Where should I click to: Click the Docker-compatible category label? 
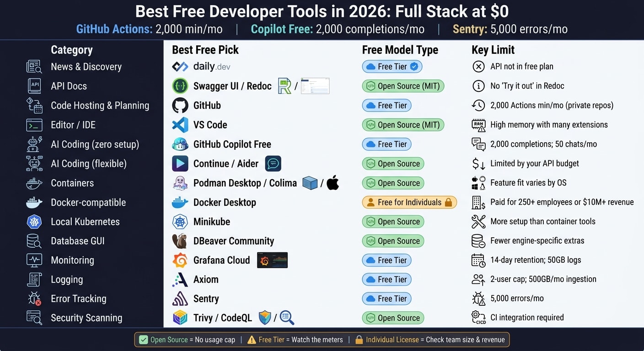coord(88,202)
